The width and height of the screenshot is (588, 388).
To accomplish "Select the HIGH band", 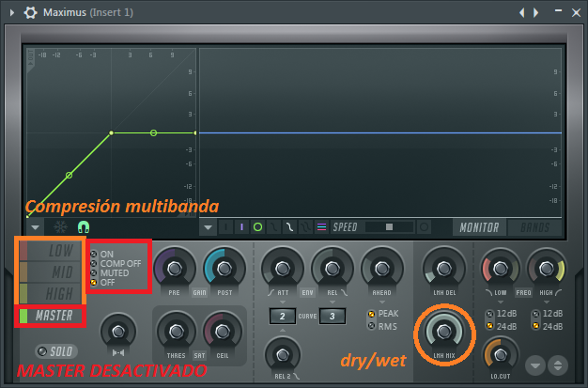I will (50, 294).
